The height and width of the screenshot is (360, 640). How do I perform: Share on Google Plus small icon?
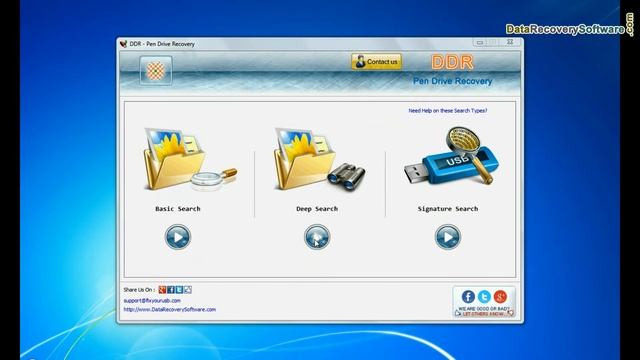pos(162,290)
